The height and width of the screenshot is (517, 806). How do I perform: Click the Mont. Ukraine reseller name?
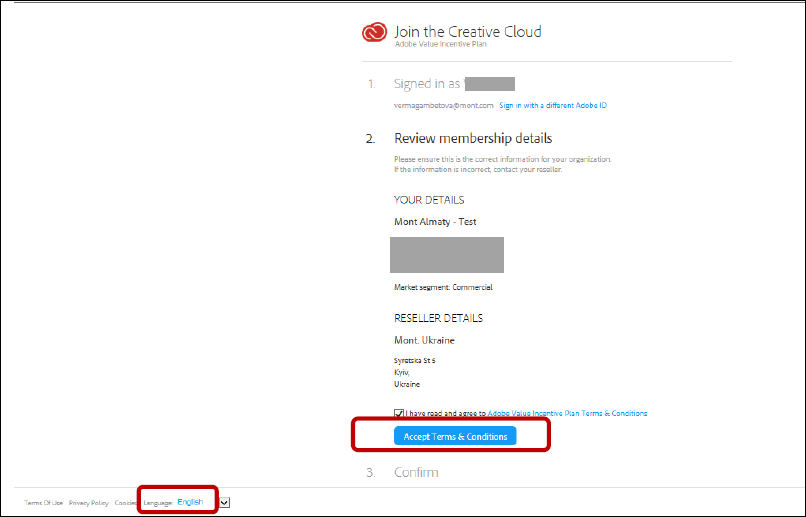click(x=424, y=340)
